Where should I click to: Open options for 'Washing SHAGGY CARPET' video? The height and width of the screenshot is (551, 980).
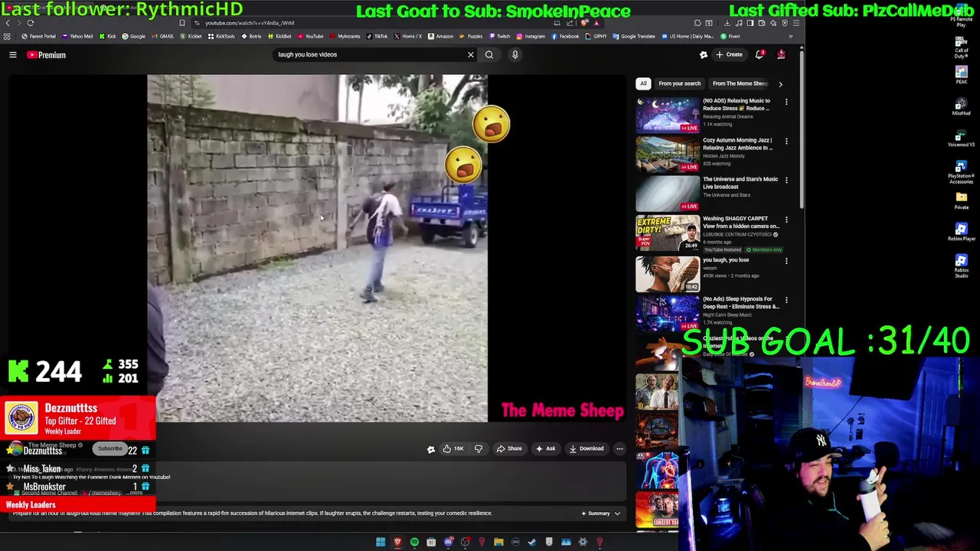(x=786, y=220)
